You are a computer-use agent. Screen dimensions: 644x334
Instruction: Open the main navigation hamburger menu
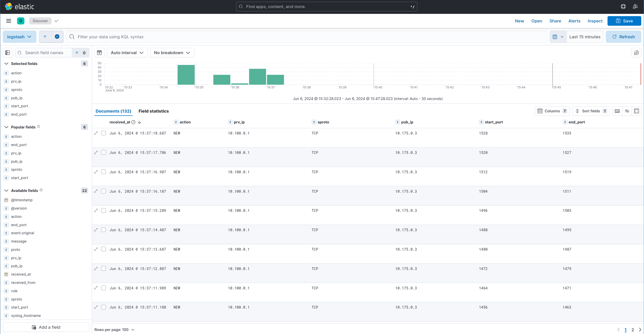(9, 21)
